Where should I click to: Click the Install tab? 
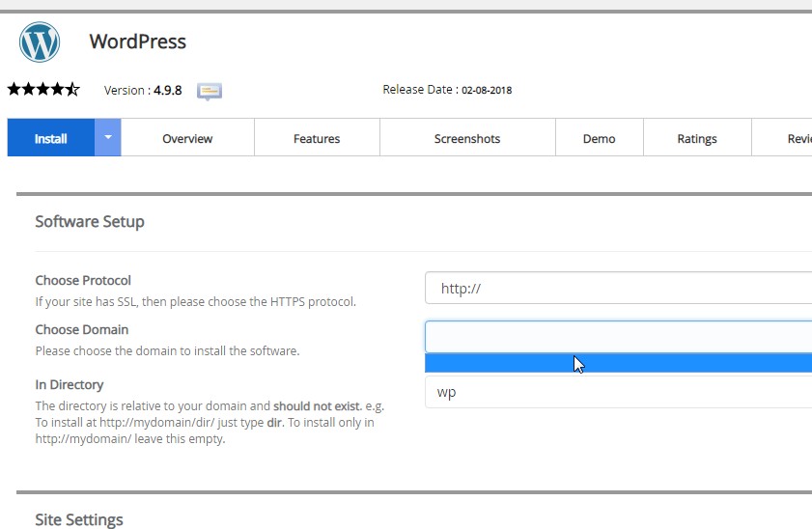point(51,138)
